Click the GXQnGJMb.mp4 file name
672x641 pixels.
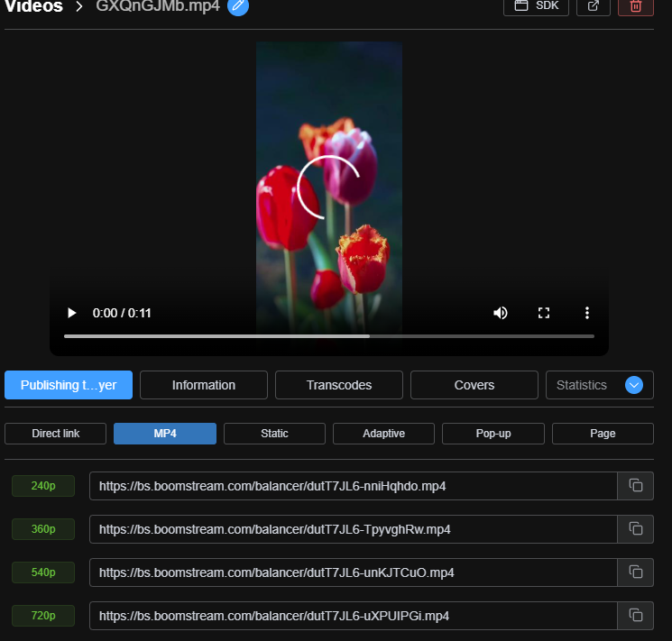pyautogui.click(x=158, y=6)
